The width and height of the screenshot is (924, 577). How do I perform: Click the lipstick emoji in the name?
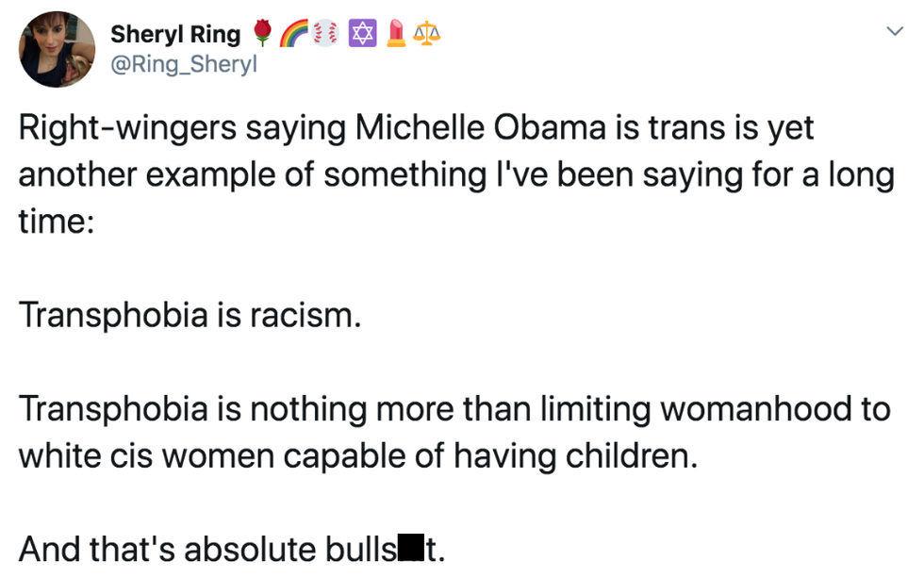(x=397, y=35)
